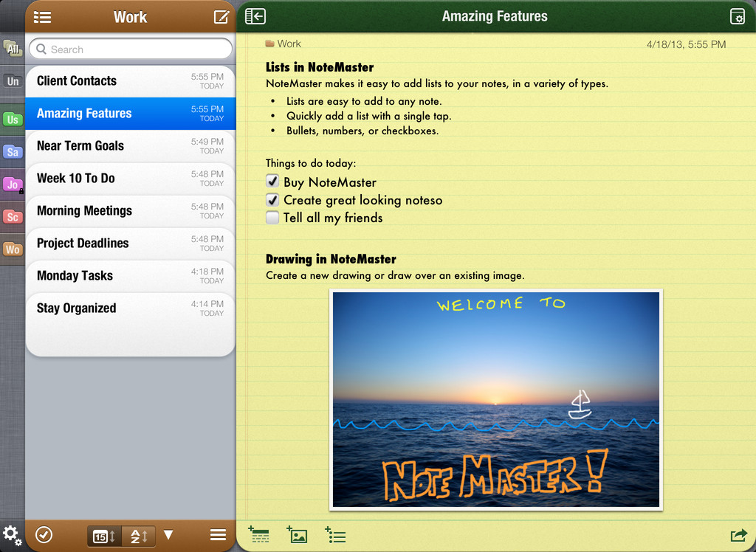This screenshot has width=756, height=552.
Task: Tap the Amazing Features title in header
Action: point(495,16)
